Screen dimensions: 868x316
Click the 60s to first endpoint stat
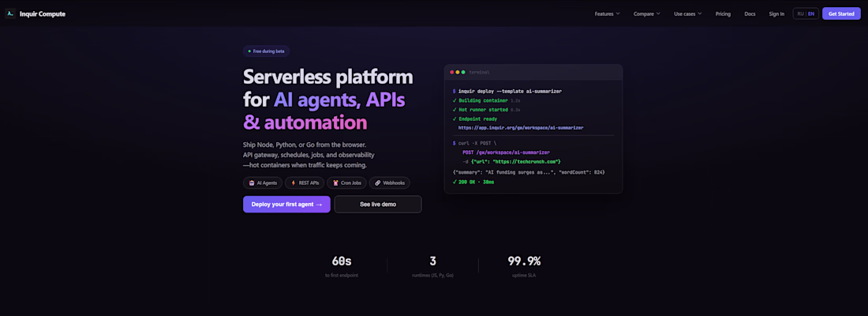[x=342, y=266]
